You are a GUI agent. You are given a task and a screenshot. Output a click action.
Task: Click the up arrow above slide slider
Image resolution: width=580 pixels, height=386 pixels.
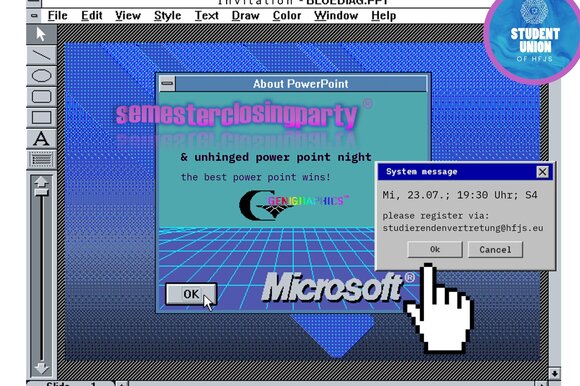pyautogui.click(x=41, y=182)
